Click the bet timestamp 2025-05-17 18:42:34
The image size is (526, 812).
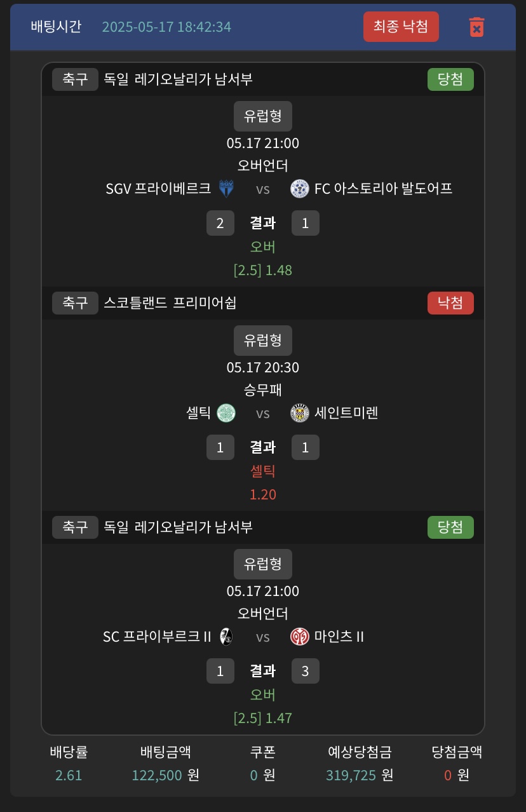(x=166, y=27)
